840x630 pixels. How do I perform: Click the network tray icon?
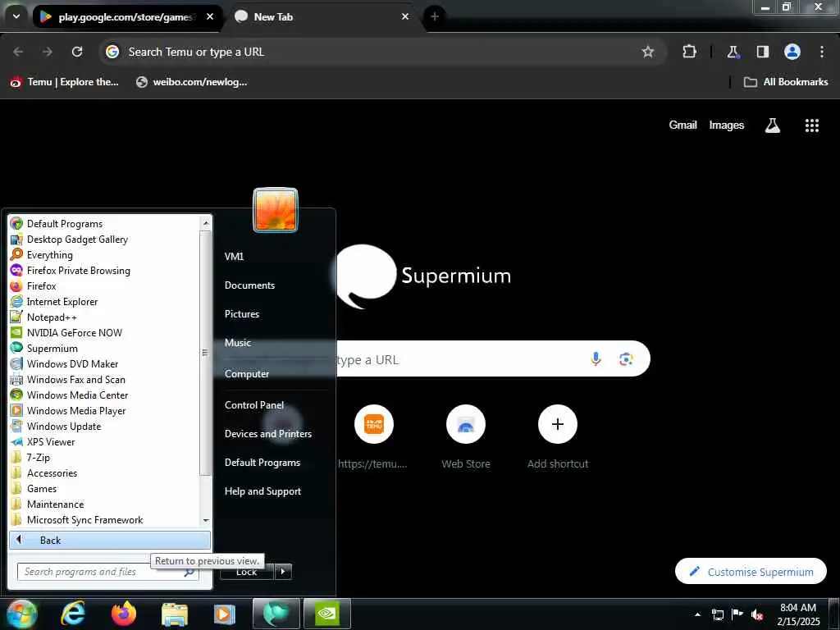click(717, 614)
